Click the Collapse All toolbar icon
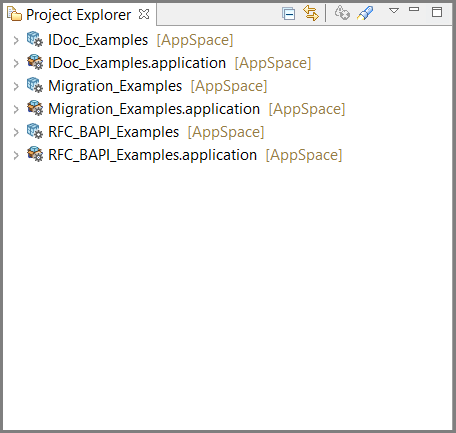 pyautogui.click(x=288, y=14)
